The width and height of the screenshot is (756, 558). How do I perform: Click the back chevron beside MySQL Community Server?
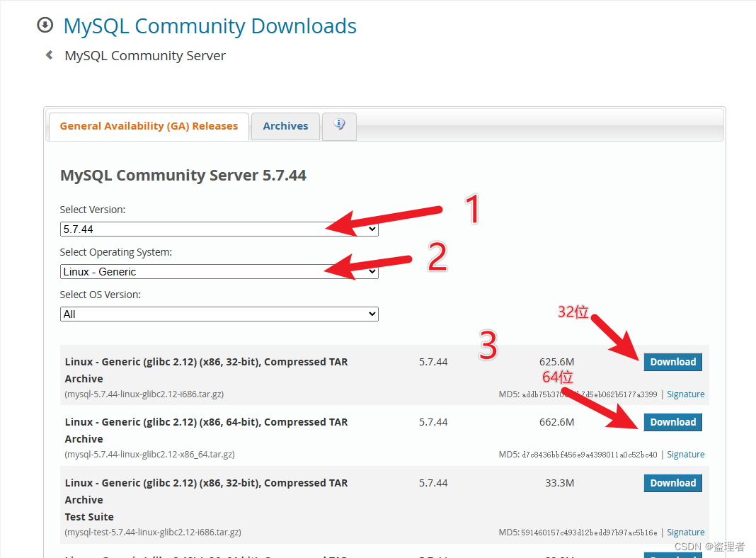[49, 55]
